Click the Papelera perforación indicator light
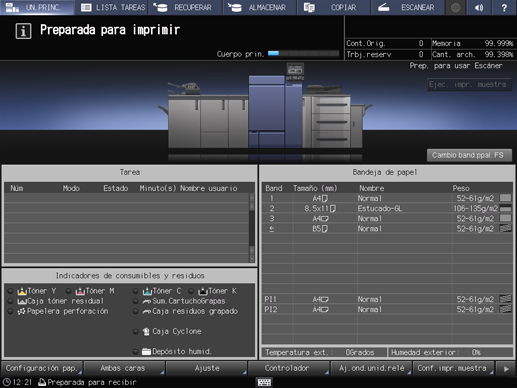This screenshot has width=517, height=388. pos(10,311)
